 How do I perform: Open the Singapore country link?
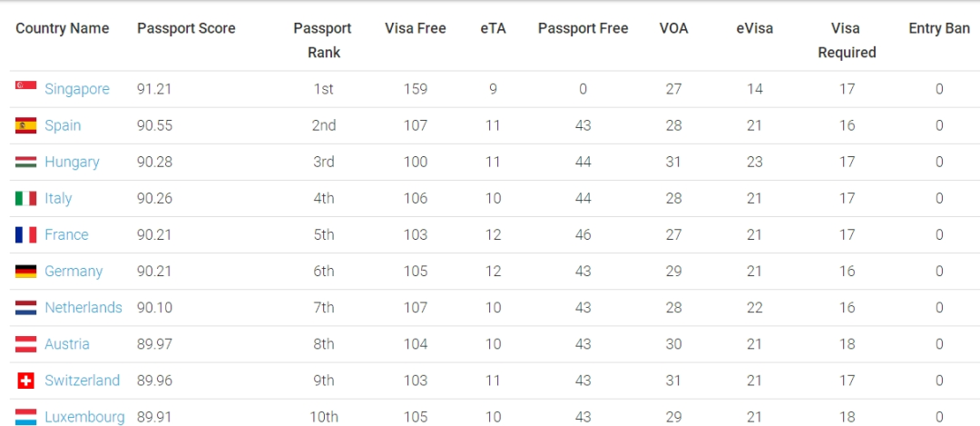[x=76, y=89]
